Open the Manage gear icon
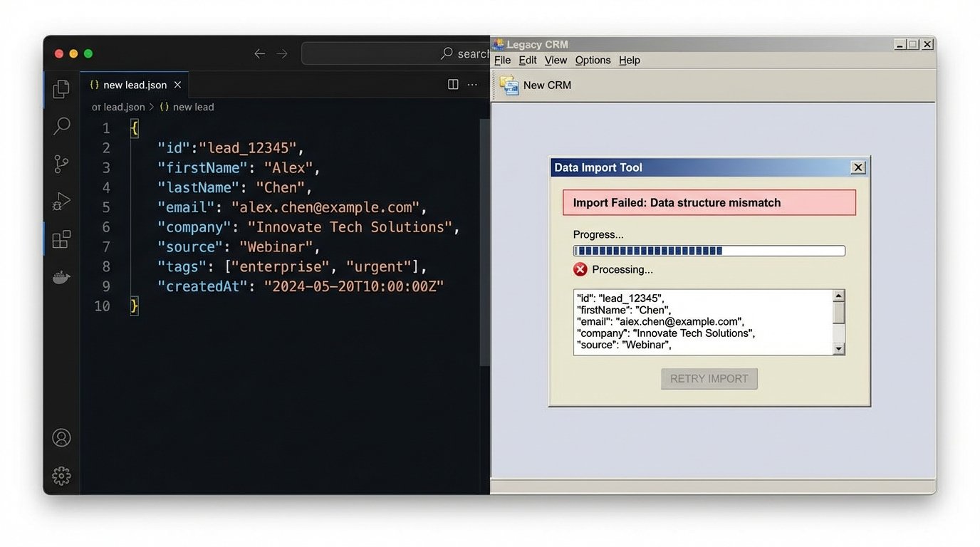Viewport: 980px width, 547px height. 61,475
